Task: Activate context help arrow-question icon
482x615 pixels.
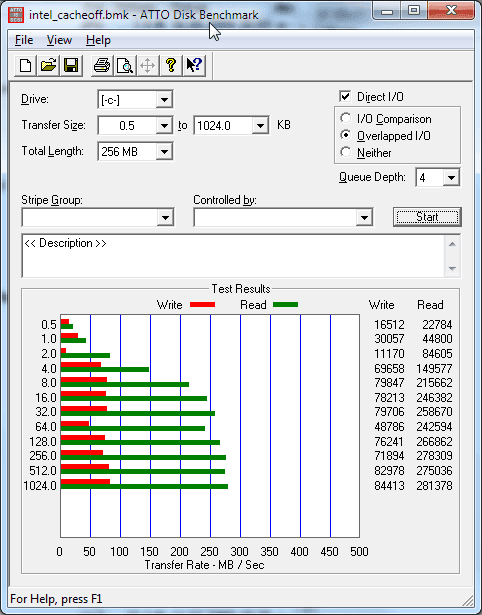Action: [x=194, y=65]
